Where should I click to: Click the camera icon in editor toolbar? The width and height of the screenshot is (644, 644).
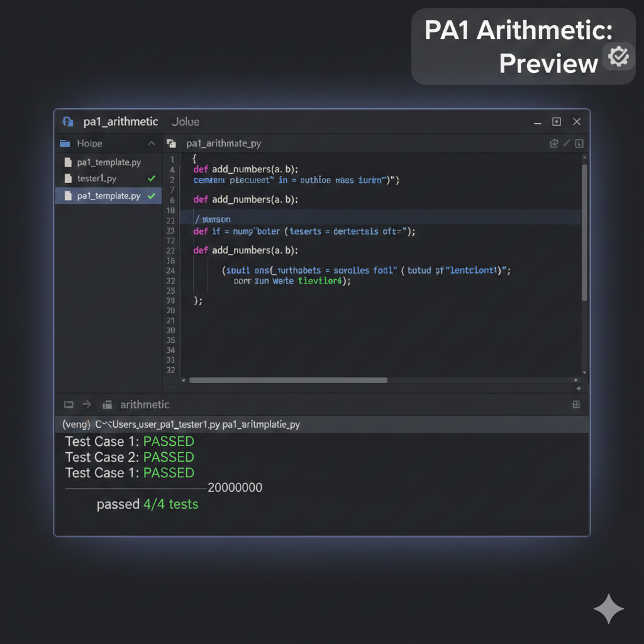coord(554,143)
